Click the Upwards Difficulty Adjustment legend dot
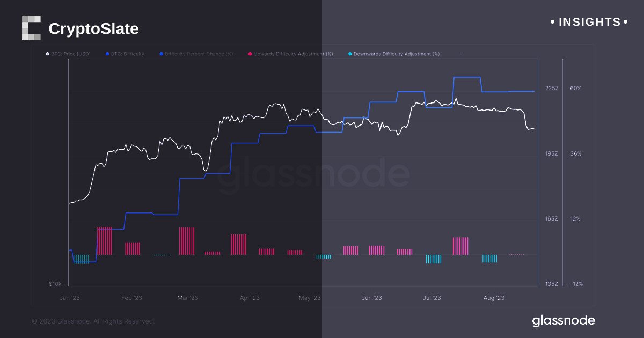This screenshot has width=644, height=338. point(250,54)
